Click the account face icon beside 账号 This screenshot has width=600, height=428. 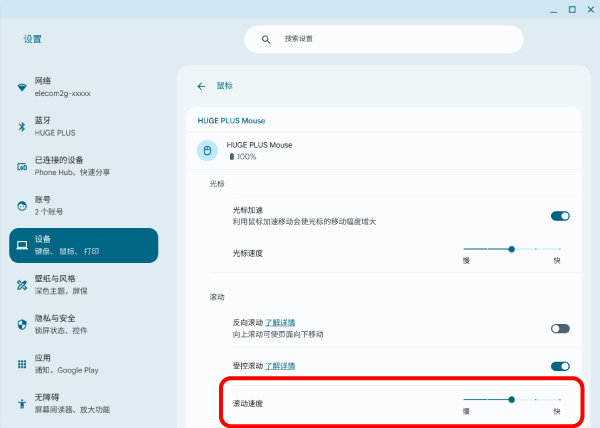coord(22,206)
